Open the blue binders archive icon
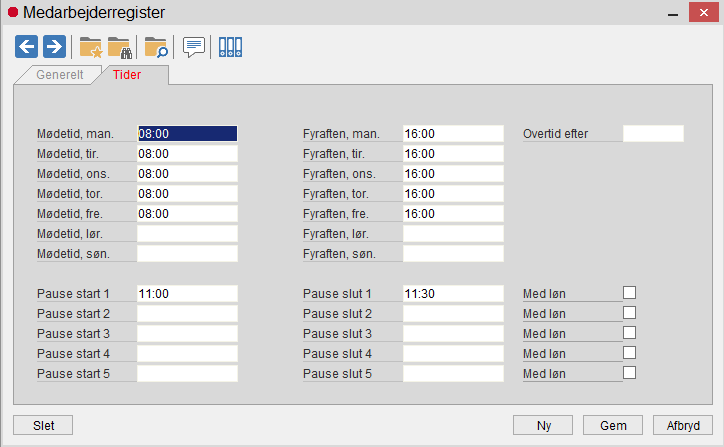The width and height of the screenshot is (724, 447). point(230,47)
